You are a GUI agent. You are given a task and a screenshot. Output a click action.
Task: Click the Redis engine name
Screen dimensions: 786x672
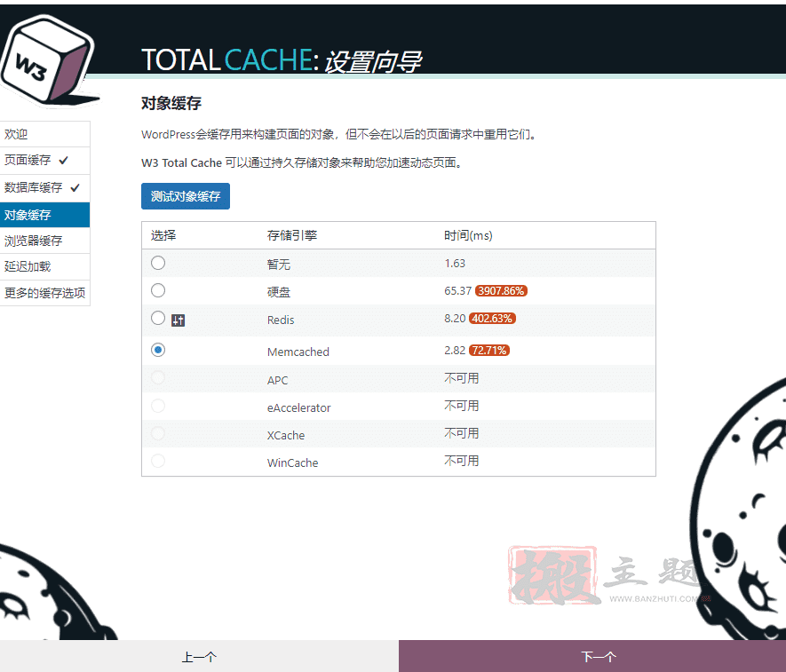[281, 320]
